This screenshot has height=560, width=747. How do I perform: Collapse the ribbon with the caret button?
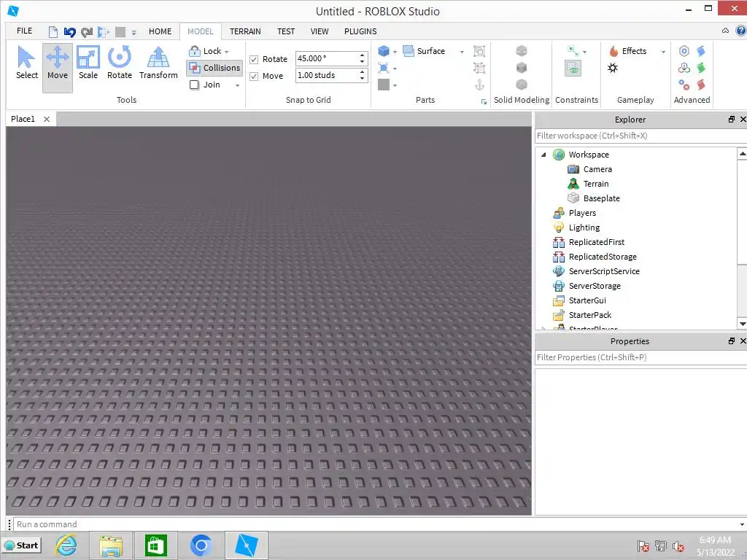[725, 31]
